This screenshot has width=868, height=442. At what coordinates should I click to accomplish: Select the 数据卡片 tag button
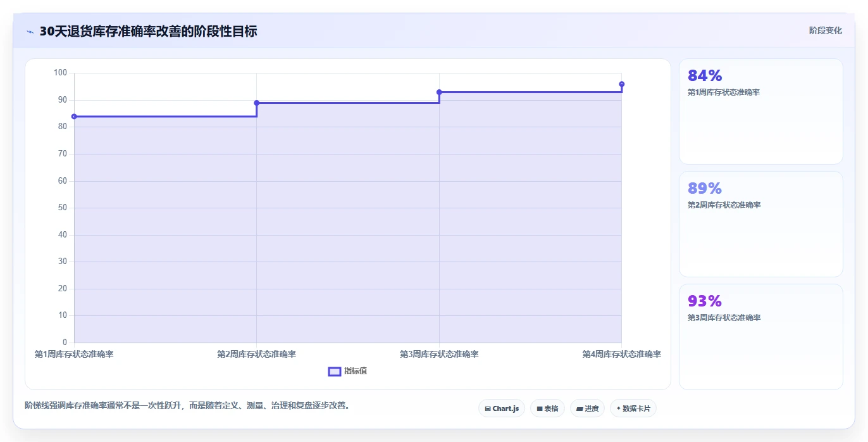click(x=633, y=408)
